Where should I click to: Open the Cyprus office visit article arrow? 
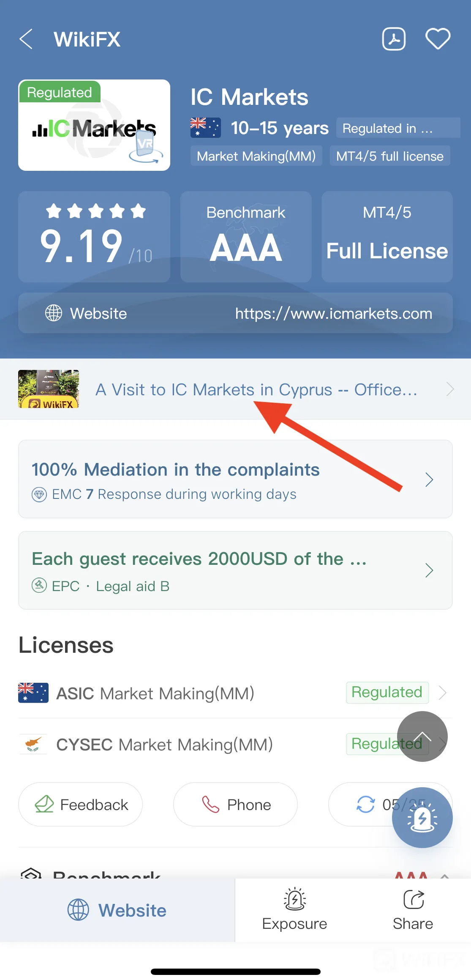click(x=450, y=389)
